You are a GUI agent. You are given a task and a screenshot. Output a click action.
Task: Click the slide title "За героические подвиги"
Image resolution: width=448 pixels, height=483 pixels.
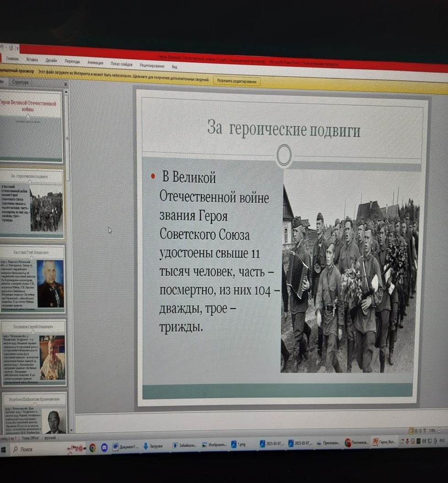coord(284,129)
